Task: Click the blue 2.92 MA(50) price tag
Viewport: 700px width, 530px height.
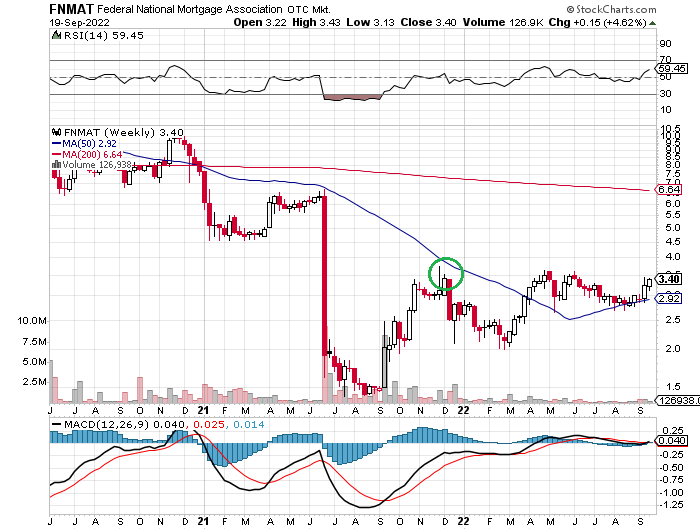Action: [x=669, y=298]
